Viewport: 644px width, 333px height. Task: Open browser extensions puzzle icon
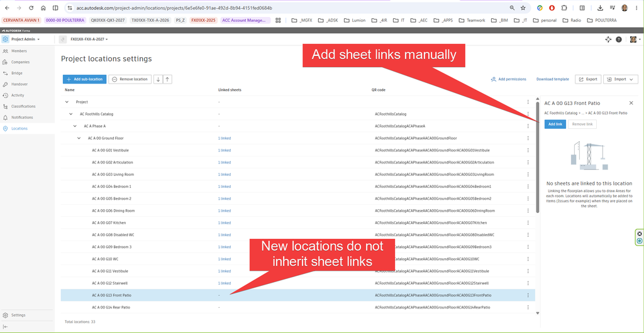click(563, 8)
